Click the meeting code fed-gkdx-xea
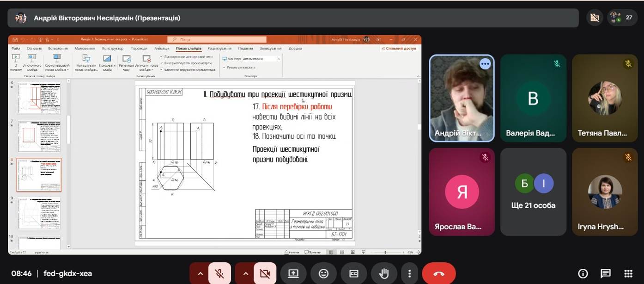The width and height of the screenshot is (644, 284). click(68, 273)
